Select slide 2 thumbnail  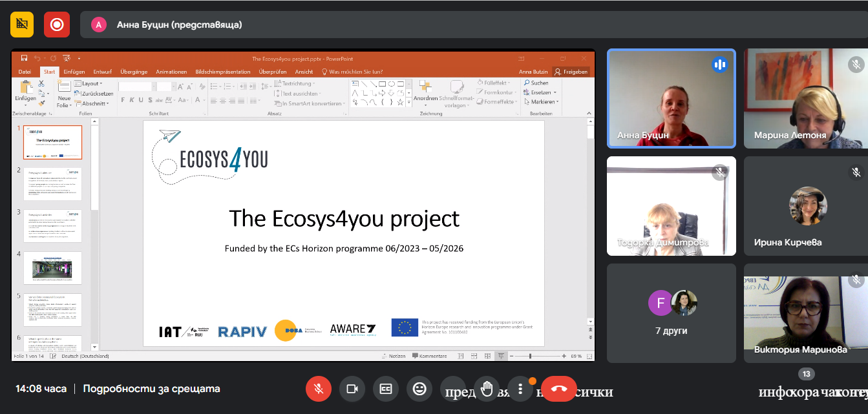pyautogui.click(x=53, y=183)
